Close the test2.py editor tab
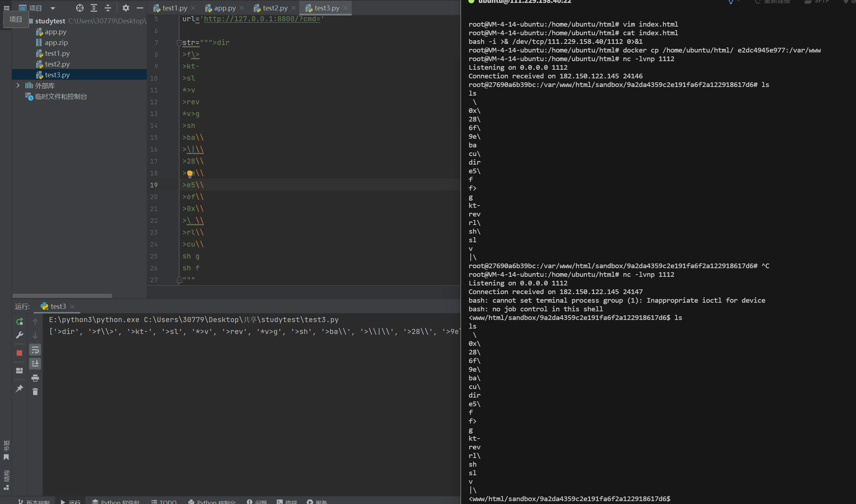Viewport: 856px width, 504px height. point(293,8)
